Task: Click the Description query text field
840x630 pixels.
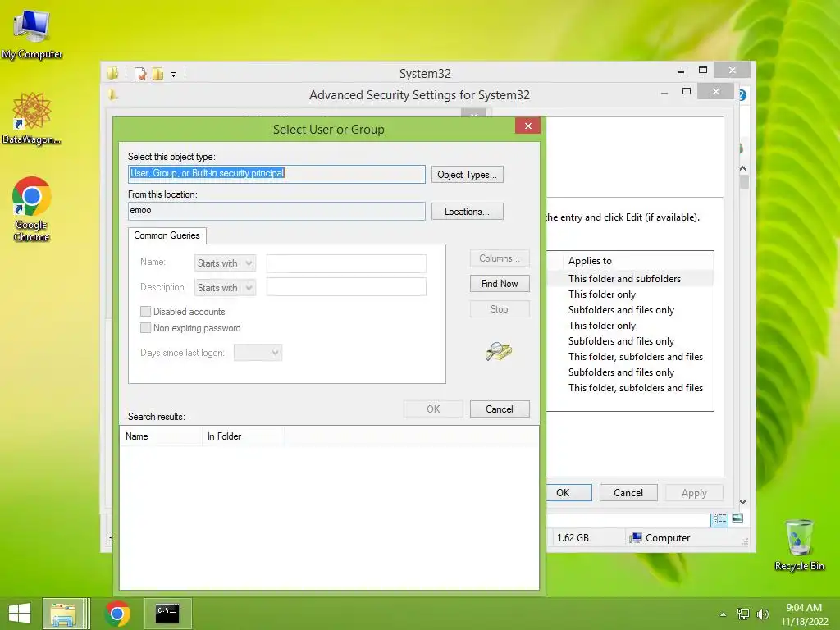Action: click(347, 287)
